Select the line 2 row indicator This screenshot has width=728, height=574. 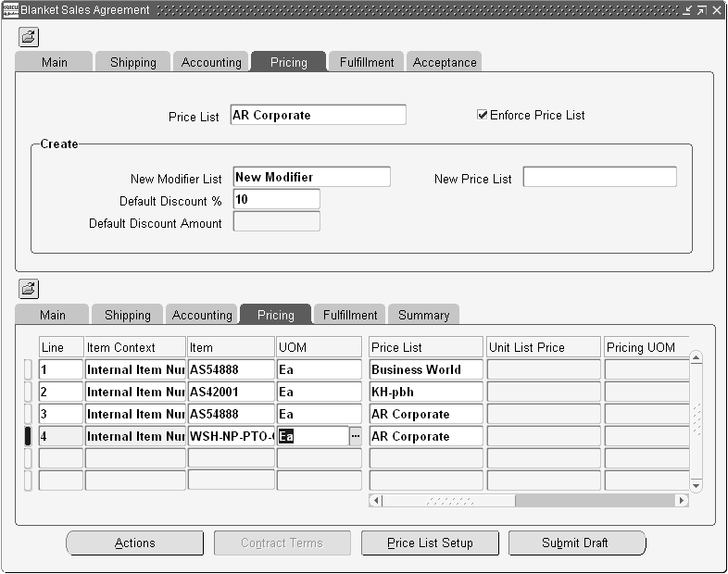click(x=28, y=392)
